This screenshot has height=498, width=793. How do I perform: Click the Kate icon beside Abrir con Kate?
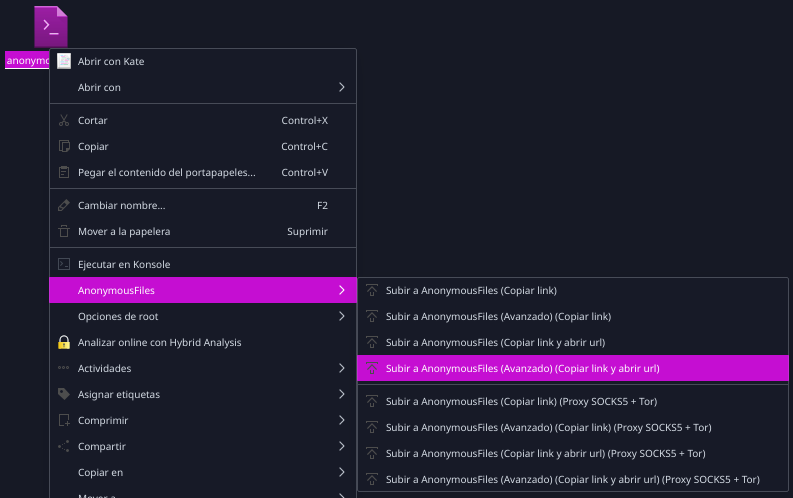[x=64, y=61]
